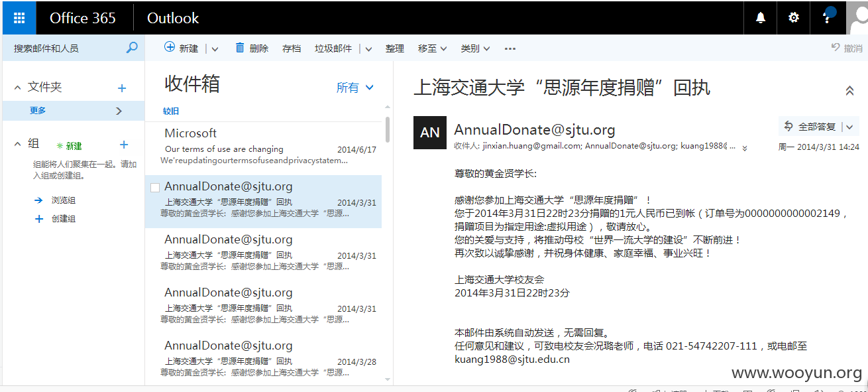The width and height of the screenshot is (868, 392).
Task: Click sender AnnualDonate@sjtu.org in reading pane
Action: [x=534, y=129]
